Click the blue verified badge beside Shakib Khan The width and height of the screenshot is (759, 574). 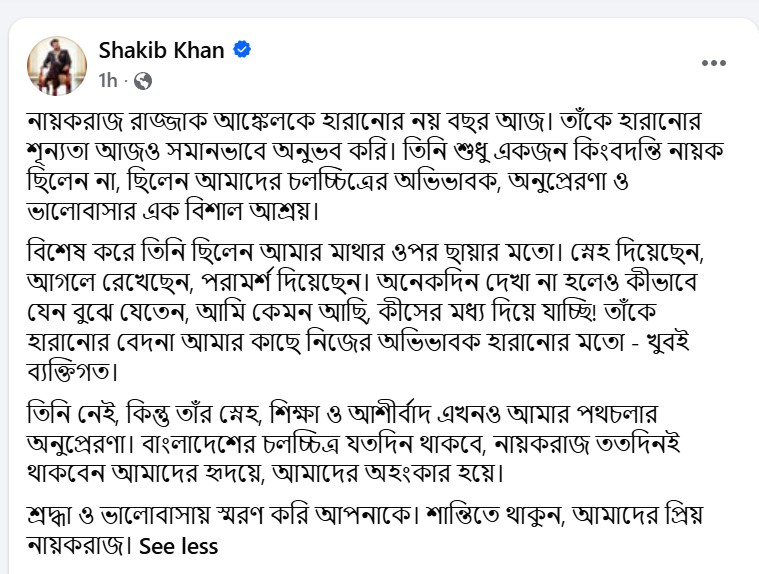tap(242, 50)
